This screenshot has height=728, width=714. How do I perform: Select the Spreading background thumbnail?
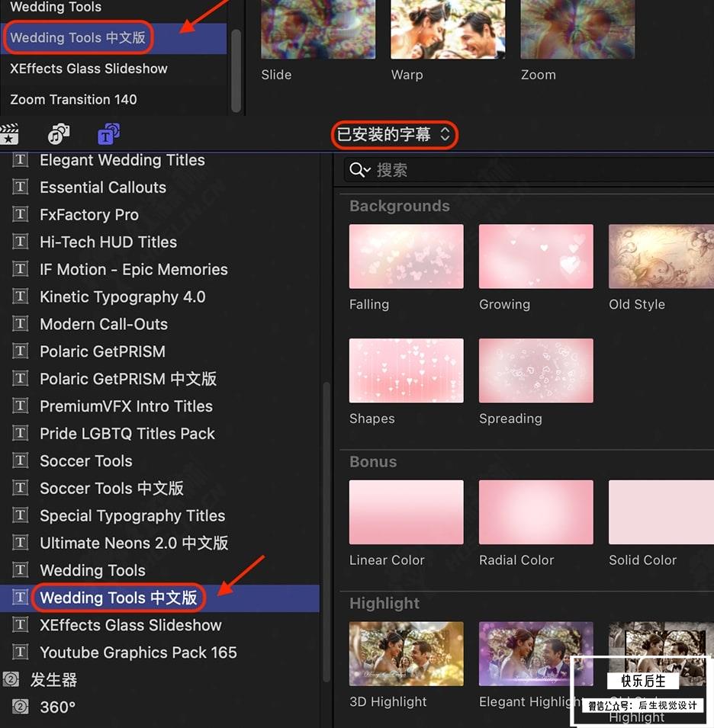tap(536, 370)
